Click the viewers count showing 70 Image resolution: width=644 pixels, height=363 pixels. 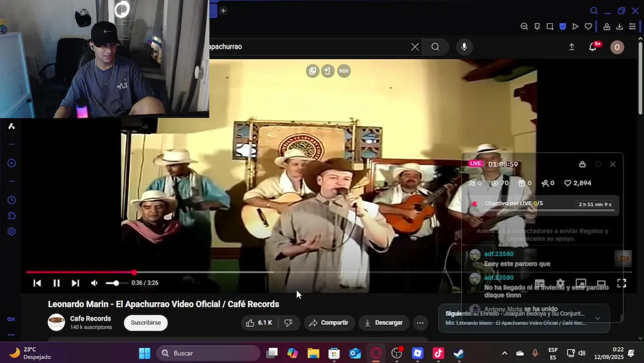(499, 183)
